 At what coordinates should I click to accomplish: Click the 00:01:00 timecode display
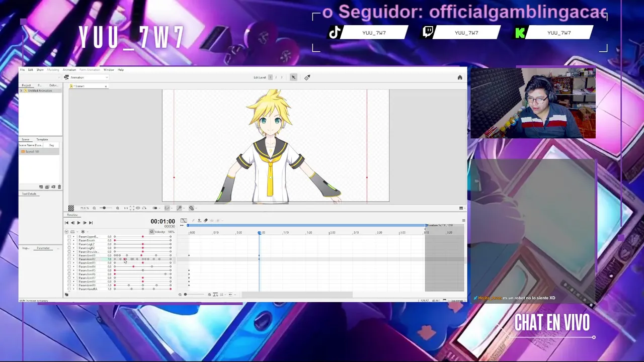pyautogui.click(x=163, y=222)
